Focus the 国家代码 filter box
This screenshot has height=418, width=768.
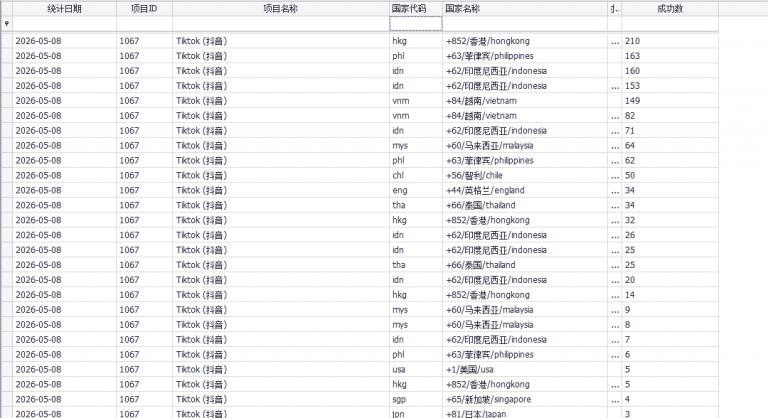(416, 24)
